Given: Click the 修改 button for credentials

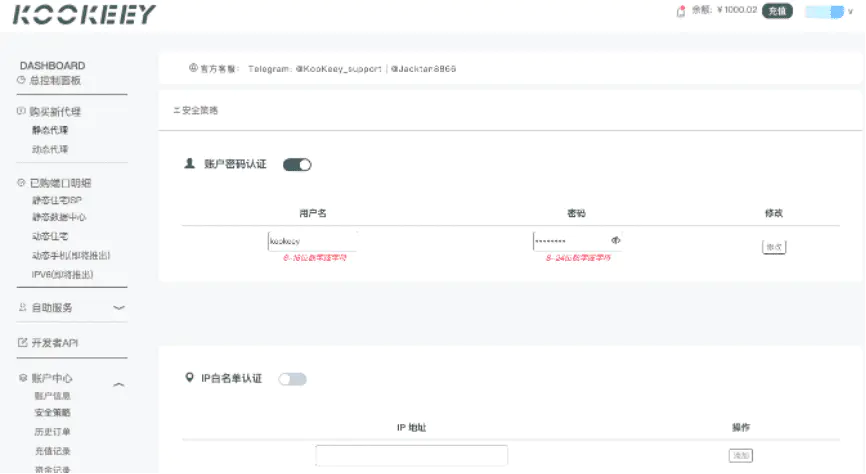Looking at the screenshot, I should (773, 247).
